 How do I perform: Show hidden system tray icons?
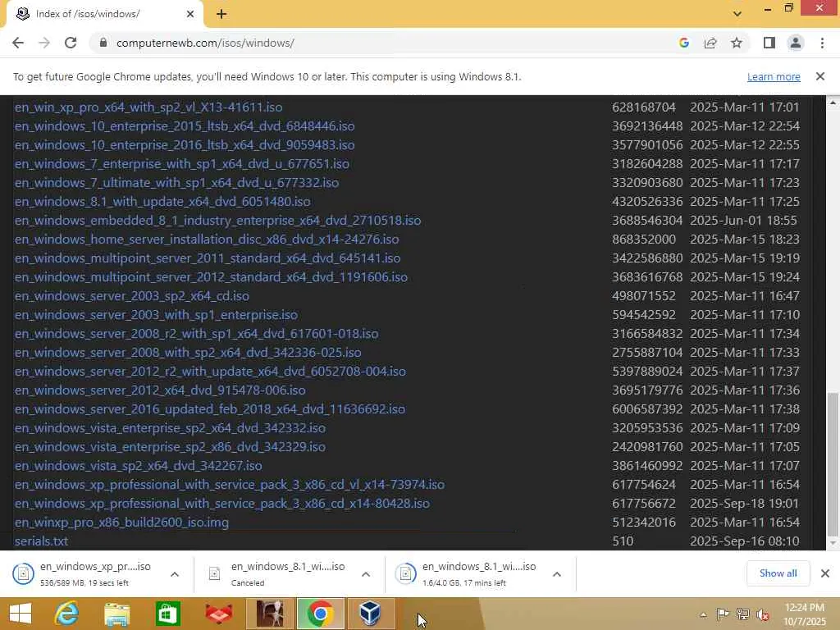coord(703,614)
